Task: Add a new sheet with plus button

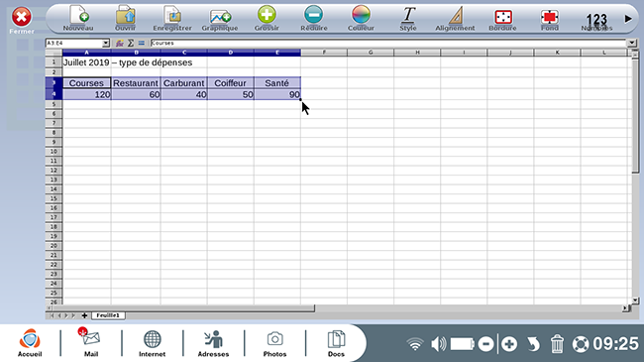Action: 84,315
